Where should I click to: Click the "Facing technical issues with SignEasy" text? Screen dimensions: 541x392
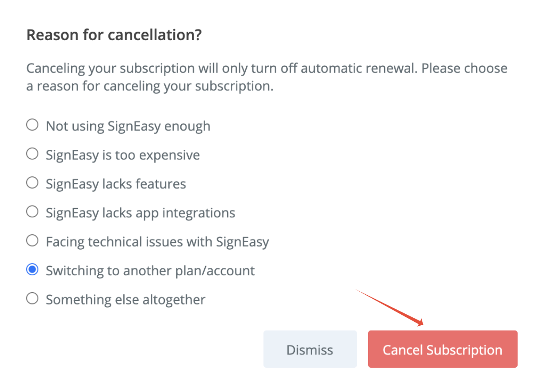click(157, 242)
